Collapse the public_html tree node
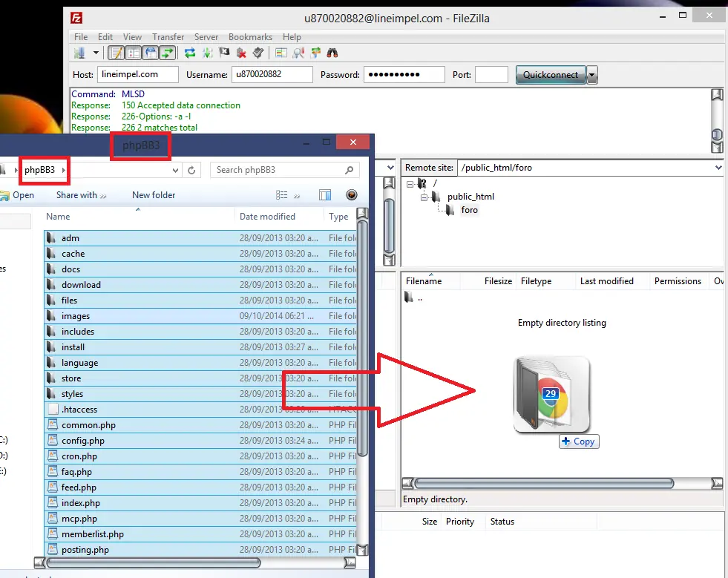 (x=424, y=197)
